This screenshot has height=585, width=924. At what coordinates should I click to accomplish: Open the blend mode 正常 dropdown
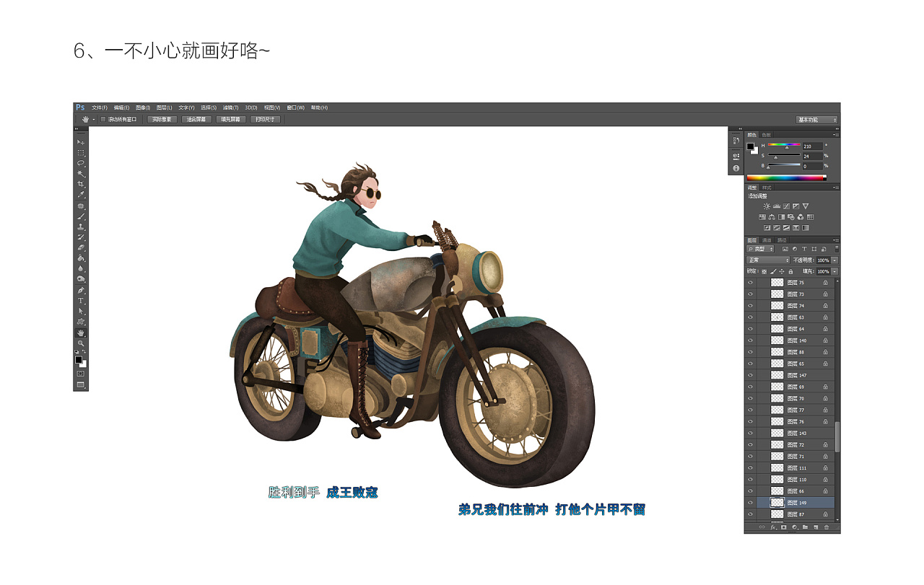768,260
